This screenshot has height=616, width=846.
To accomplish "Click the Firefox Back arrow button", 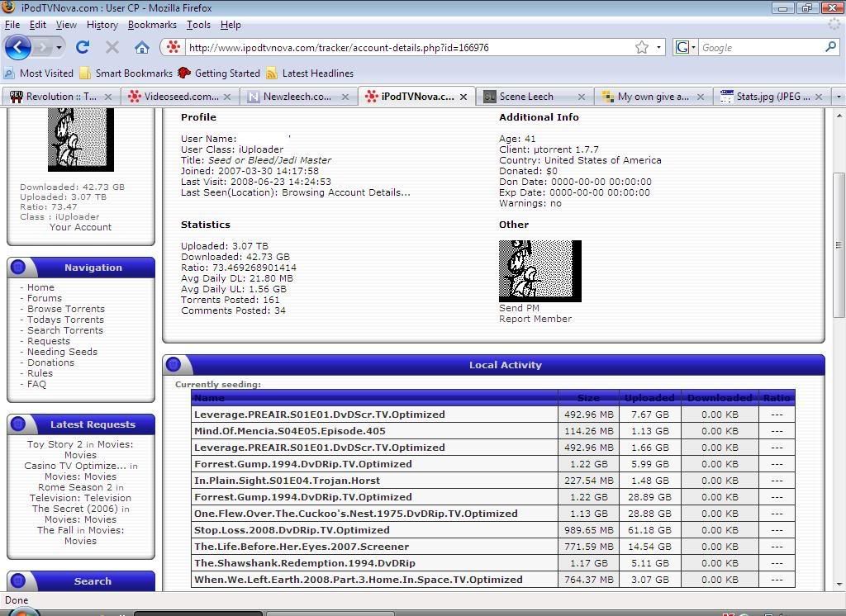I will pyautogui.click(x=18, y=47).
